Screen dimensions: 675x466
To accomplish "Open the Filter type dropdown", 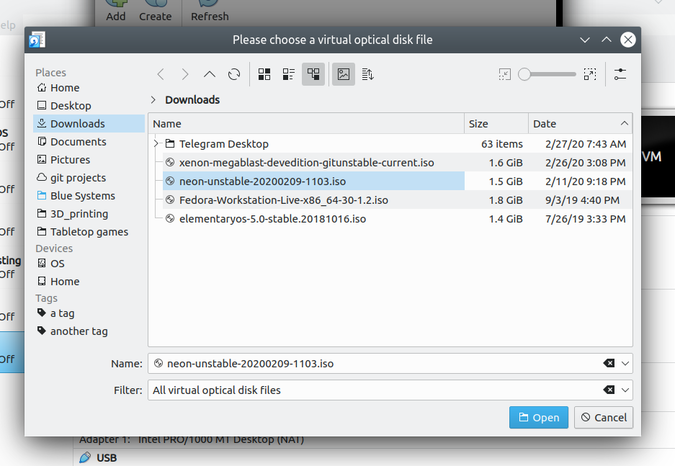I will pos(626,389).
